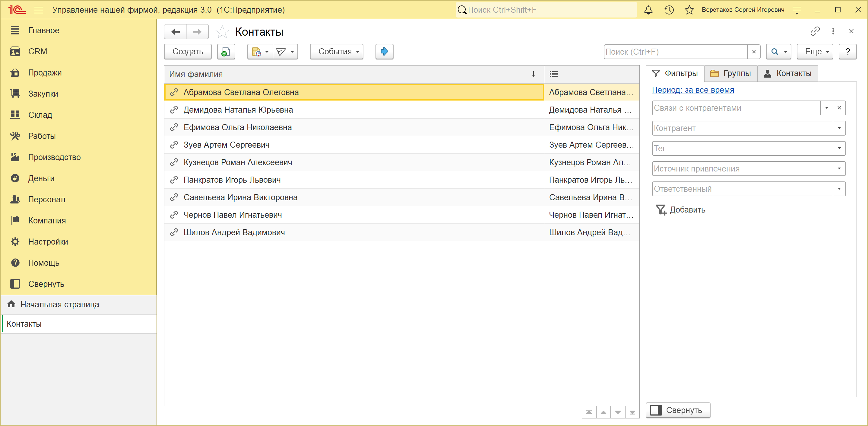This screenshot has height=426, width=868.
Task: Select the row Савельева Ирина Викторовна
Action: coord(401,197)
